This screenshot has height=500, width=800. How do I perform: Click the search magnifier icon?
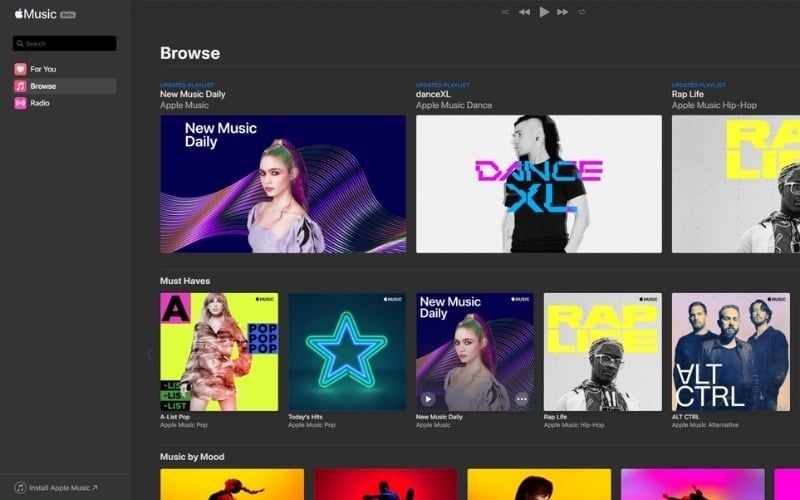[20, 43]
